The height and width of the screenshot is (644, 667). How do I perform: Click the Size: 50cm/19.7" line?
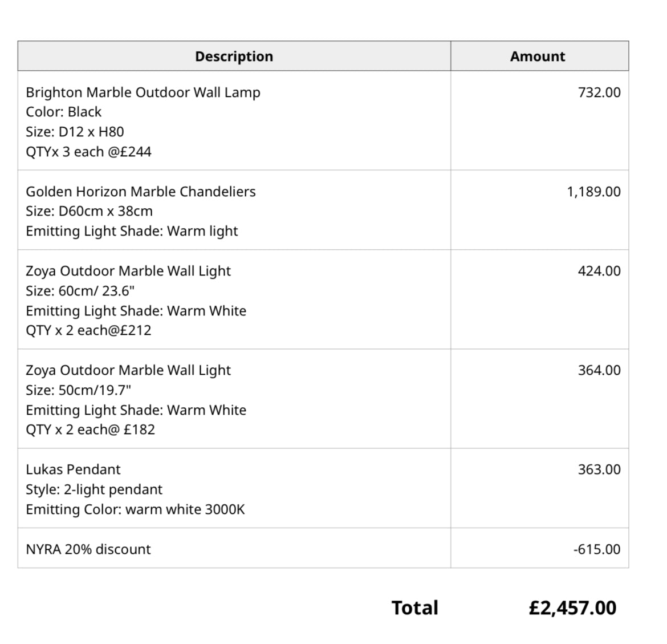coord(79,390)
